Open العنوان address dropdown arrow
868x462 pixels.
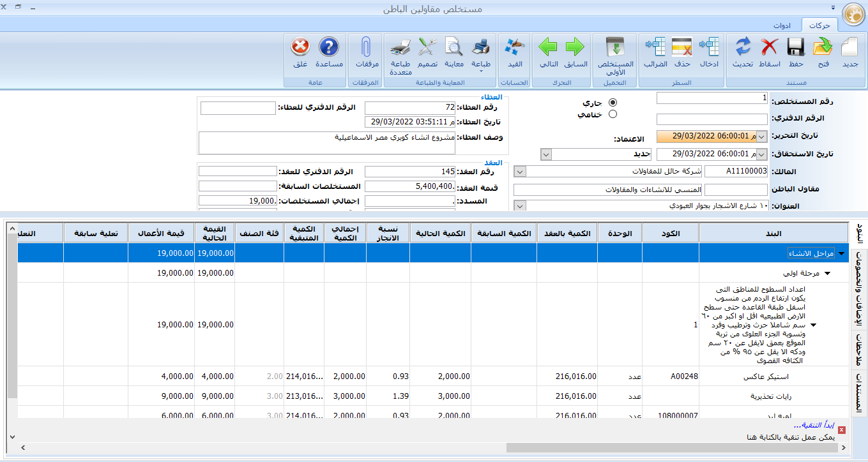pos(520,206)
